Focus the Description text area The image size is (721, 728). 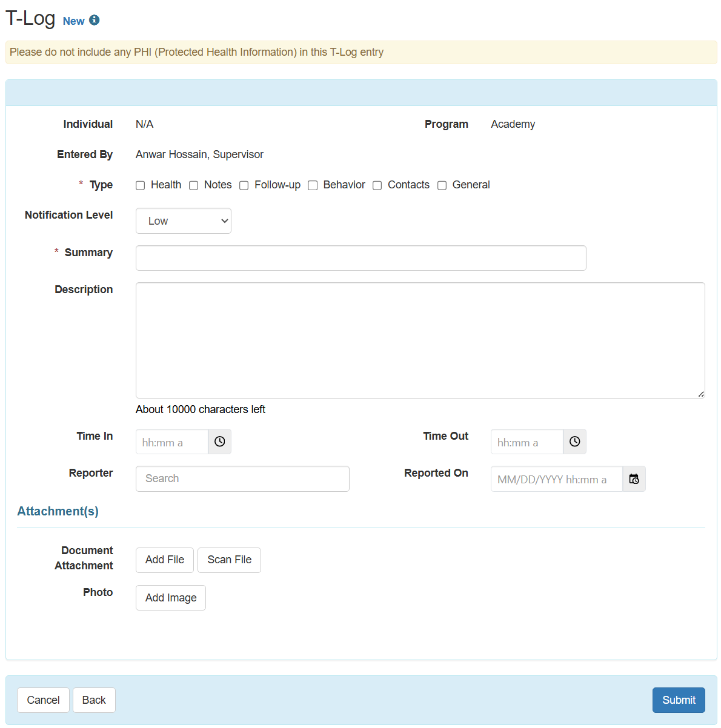[420, 340]
